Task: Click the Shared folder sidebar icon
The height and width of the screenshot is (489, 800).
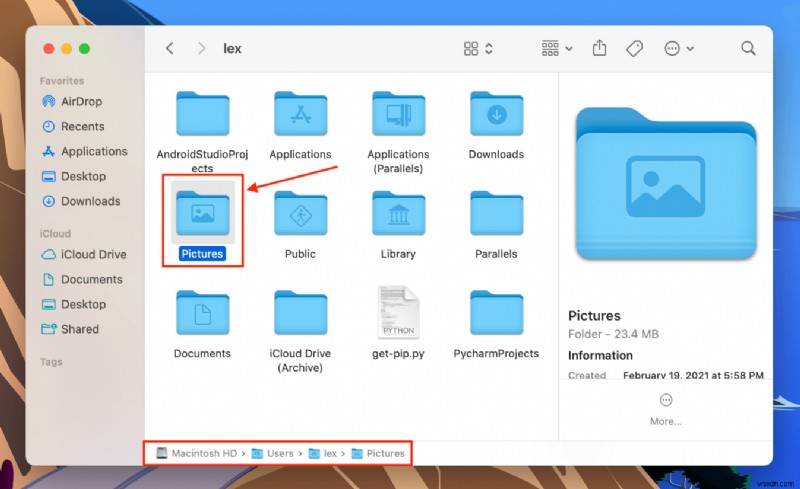Action: pos(48,329)
